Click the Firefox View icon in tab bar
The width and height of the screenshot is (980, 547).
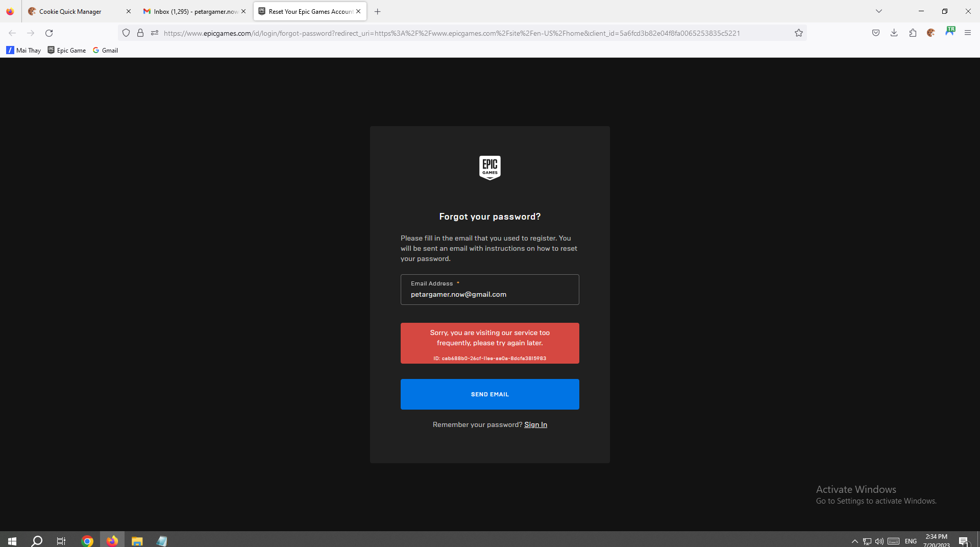[10, 11]
